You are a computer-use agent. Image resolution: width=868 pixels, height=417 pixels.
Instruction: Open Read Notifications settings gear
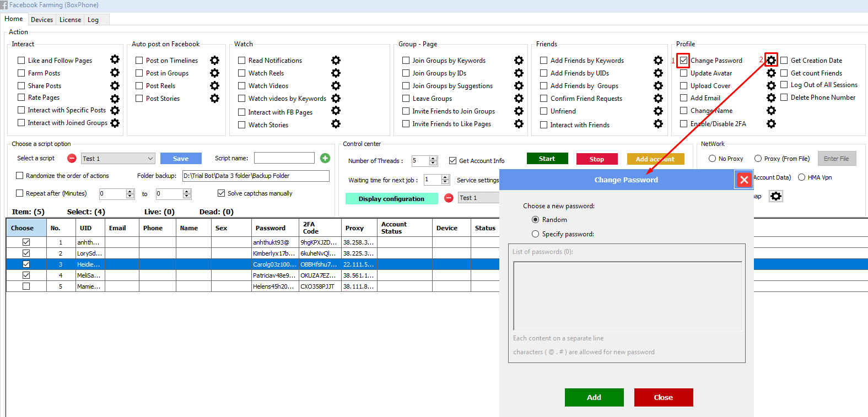pos(336,60)
